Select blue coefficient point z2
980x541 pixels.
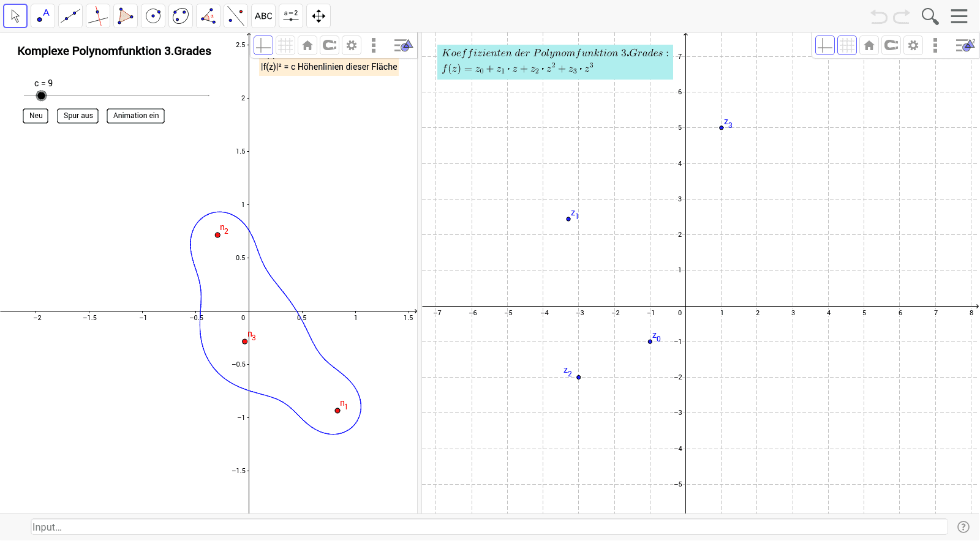(579, 378)
